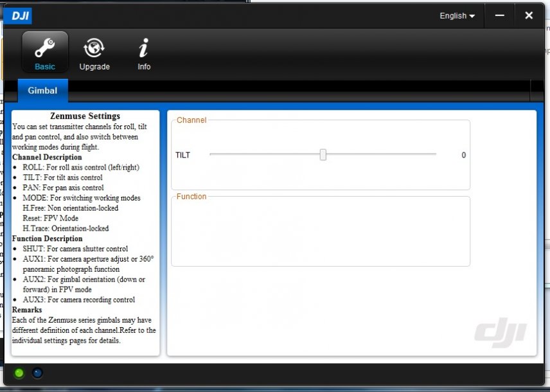Click the AUX1 camera aperture line
Screen dimensions: 550x392
(x=89, y=264)
